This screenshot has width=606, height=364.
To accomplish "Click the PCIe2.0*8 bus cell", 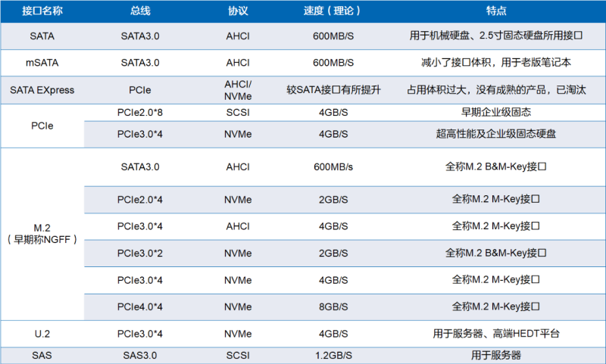I will click(x=141, y=112).
